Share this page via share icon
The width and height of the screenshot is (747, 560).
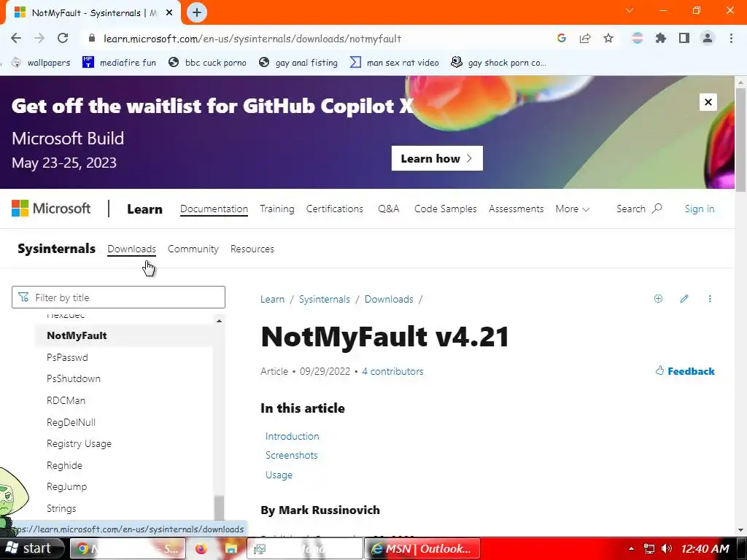(585, 38)
